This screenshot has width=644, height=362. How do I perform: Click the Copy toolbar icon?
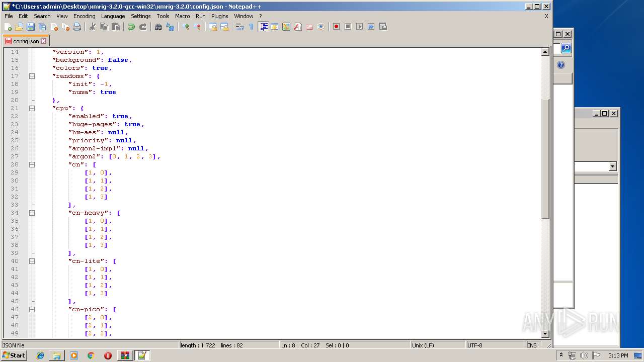point(104,27)
